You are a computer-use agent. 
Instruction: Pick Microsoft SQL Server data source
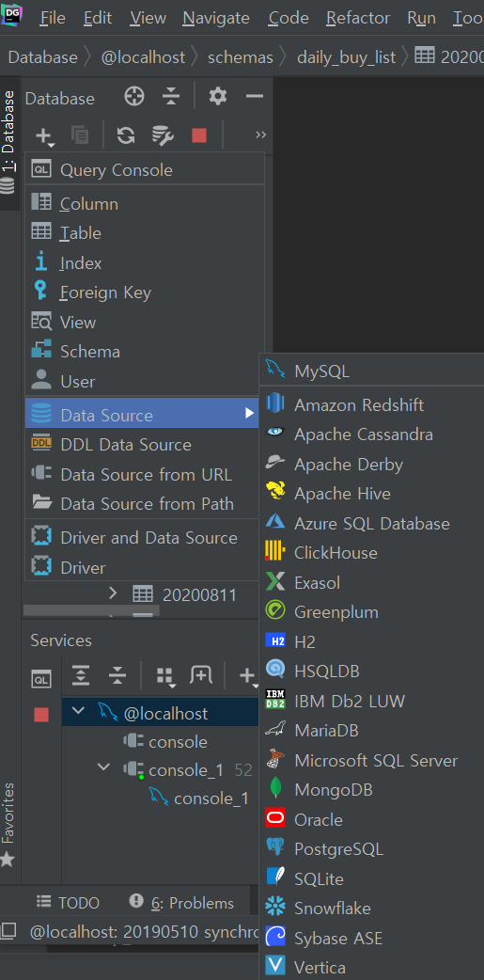tap(371, 760)
